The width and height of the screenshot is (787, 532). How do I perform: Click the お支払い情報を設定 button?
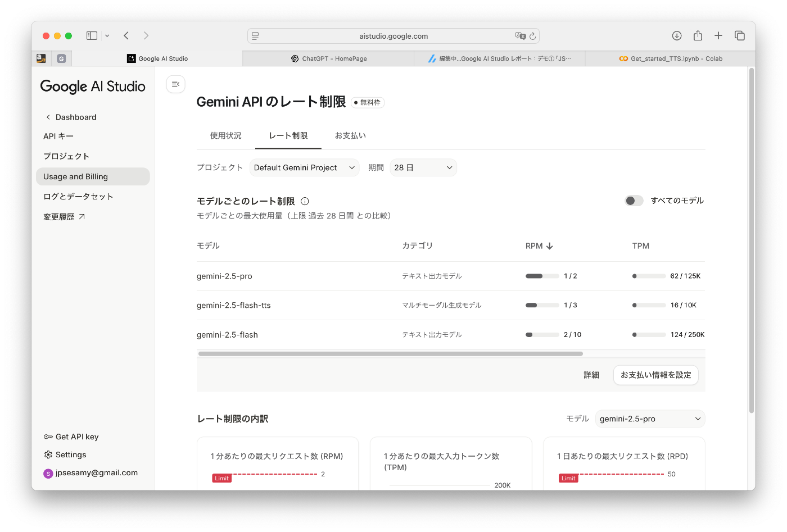(x=656, y=375)
